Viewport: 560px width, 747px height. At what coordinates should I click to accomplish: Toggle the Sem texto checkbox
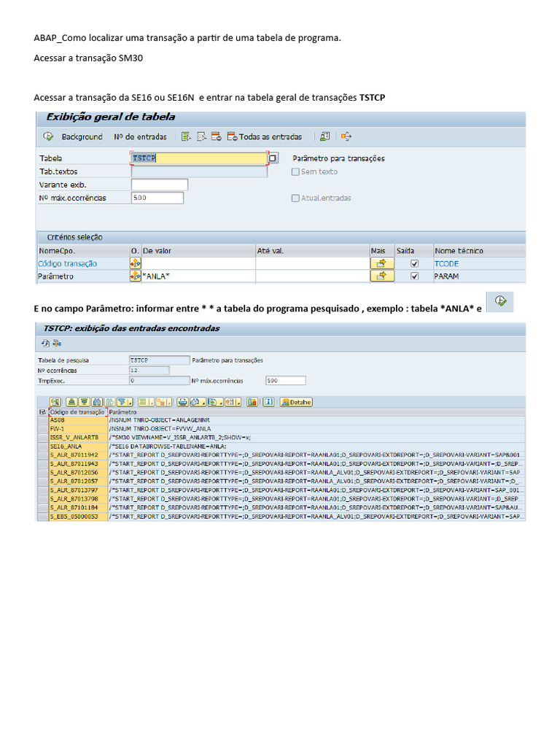point(295,171)
